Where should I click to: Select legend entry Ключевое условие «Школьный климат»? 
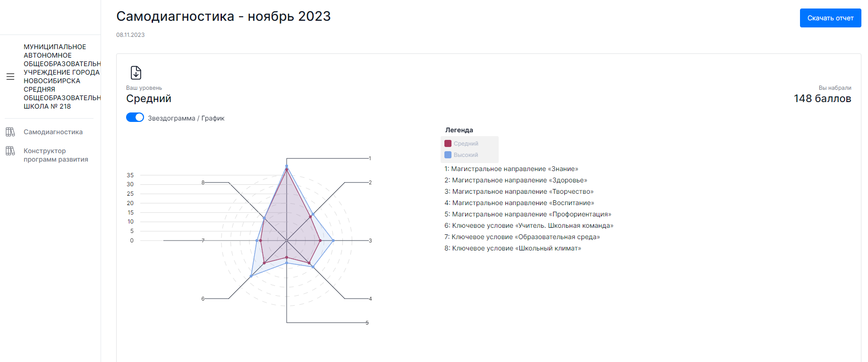(512, 248)
